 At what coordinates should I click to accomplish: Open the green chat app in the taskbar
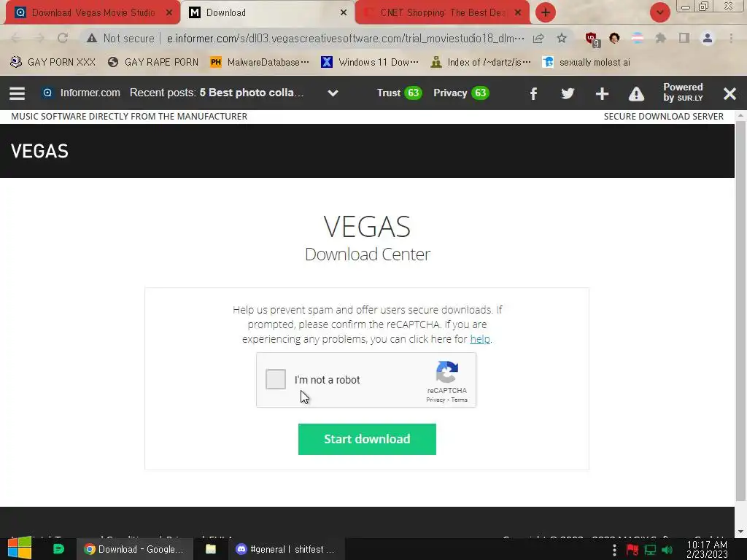click(58, 549)
